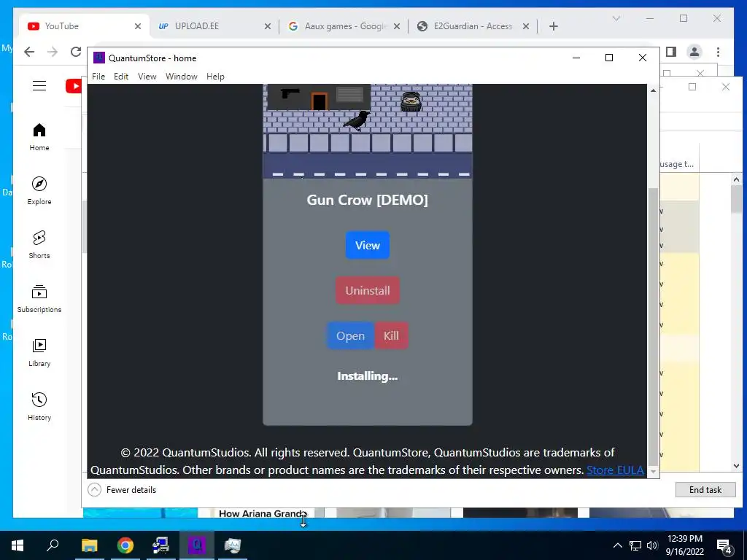Open YouTube Subscriptions in sidebar

pos(39,298)
